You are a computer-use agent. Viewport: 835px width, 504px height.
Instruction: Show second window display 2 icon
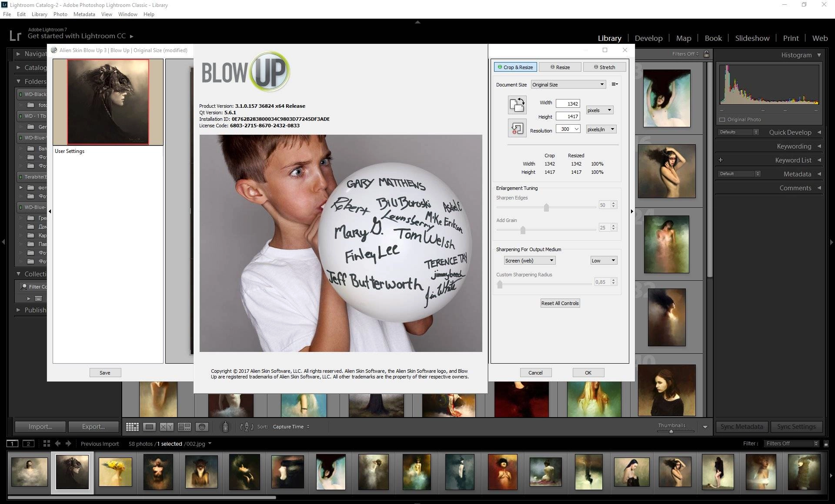(28, 444)
